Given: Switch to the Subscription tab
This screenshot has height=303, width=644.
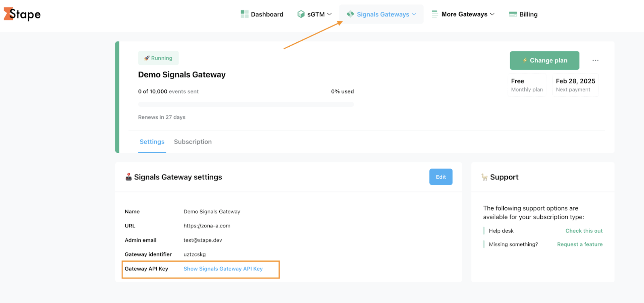Looking at the screenshot, I should 193,142.
